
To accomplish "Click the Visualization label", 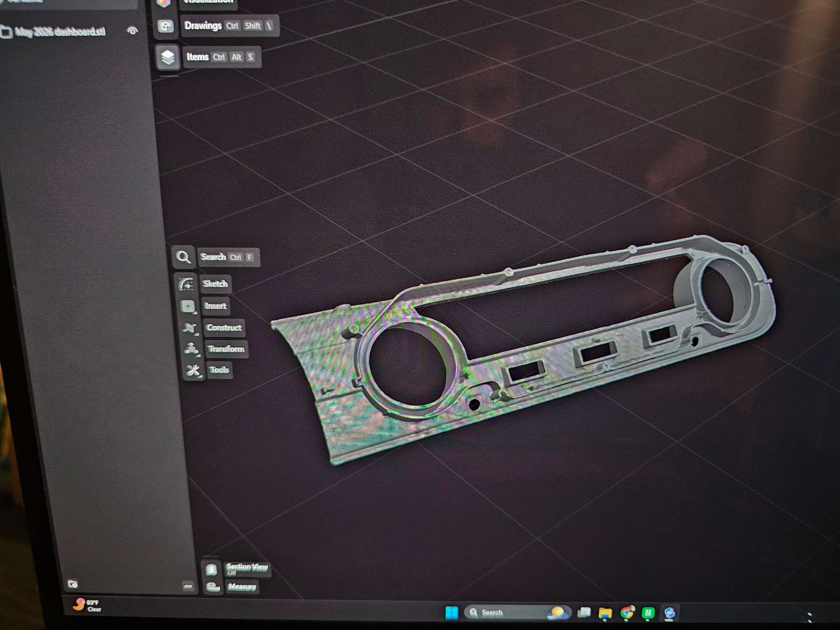I will tap(209, 2).
